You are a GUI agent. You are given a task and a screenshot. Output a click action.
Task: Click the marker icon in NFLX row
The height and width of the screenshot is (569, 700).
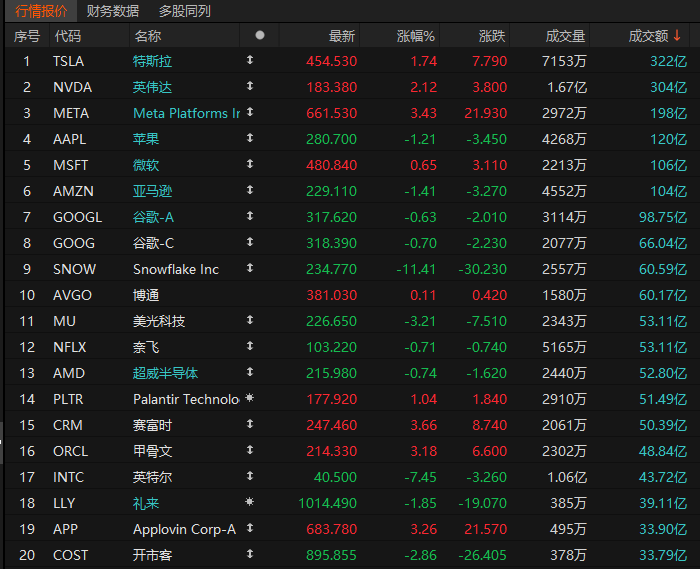[x=250, y=345]
